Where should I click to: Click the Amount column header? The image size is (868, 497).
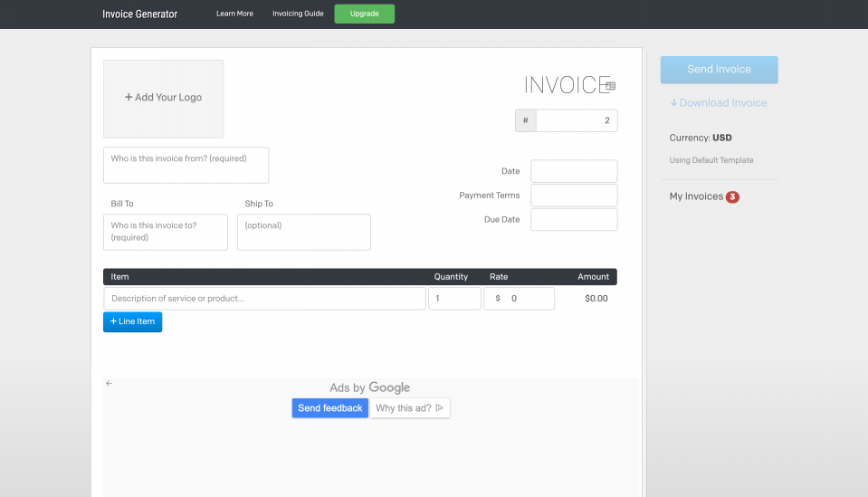point(593,277)
